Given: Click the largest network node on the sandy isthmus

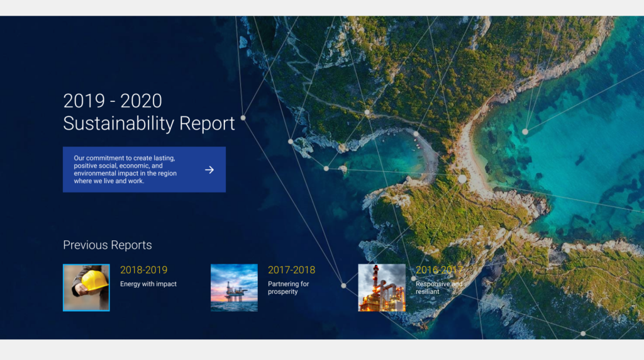Looking at the screenshot, I should click(x=462, y=179).
